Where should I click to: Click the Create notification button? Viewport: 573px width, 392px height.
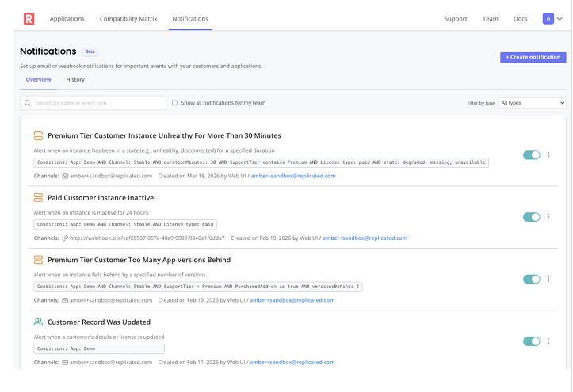point(533,57)
